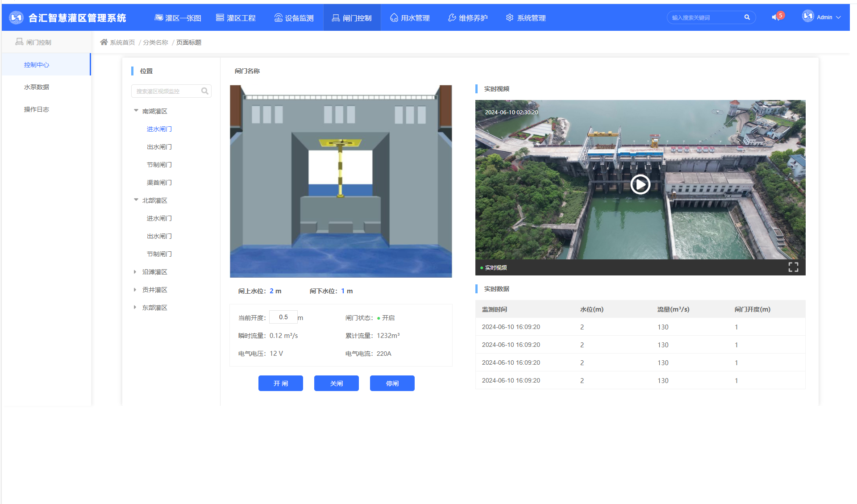857x504 pixels.
Task: Open the 设备监测 menu
Action: click(294, 18)
